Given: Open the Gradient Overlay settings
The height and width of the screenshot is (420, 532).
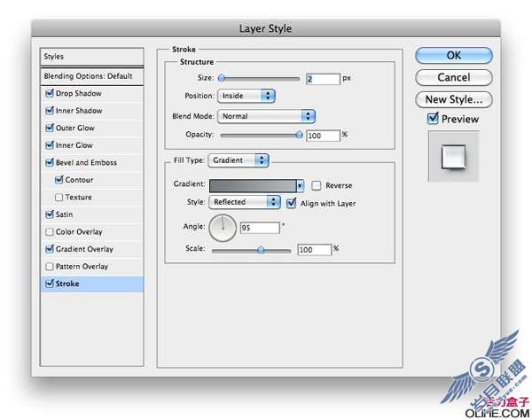Looking at the screenshot, I should click(x=84, y=249).
